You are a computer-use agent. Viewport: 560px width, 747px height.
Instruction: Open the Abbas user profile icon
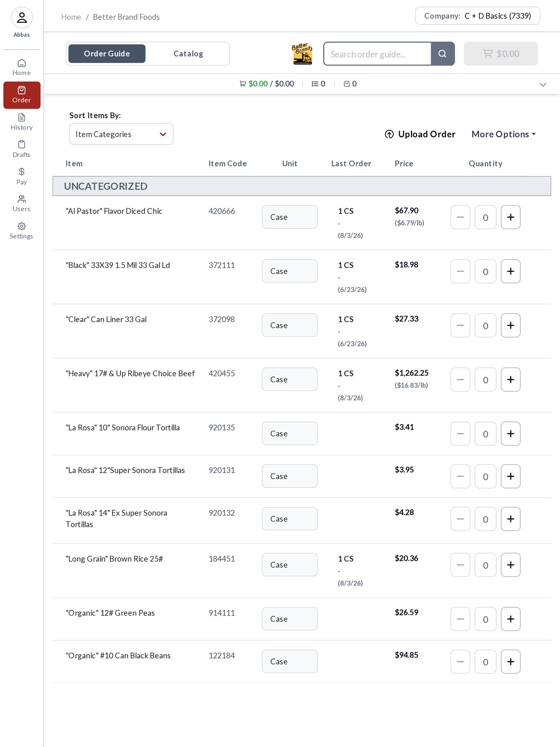tap(22, 18)
